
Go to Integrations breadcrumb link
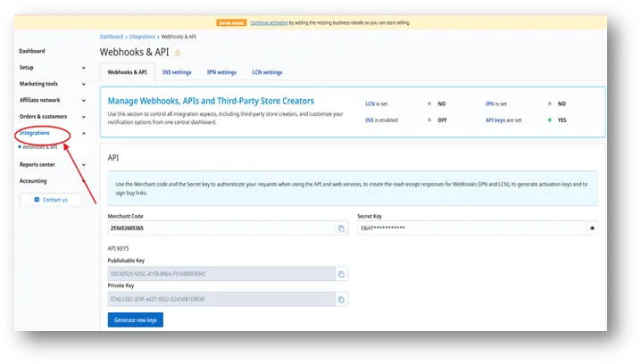[x=142, y=37]
